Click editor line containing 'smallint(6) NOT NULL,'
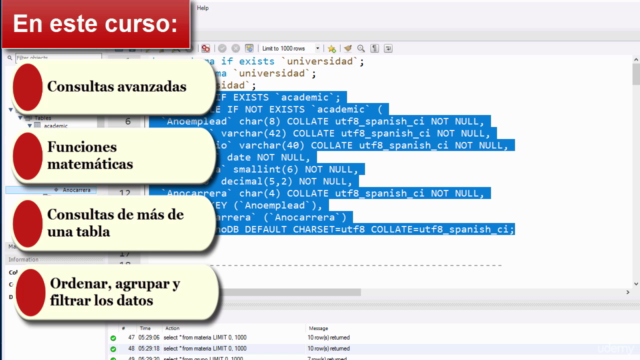Image resolution: width=640 pixels, height=360 pixels. tap(296, 169)
